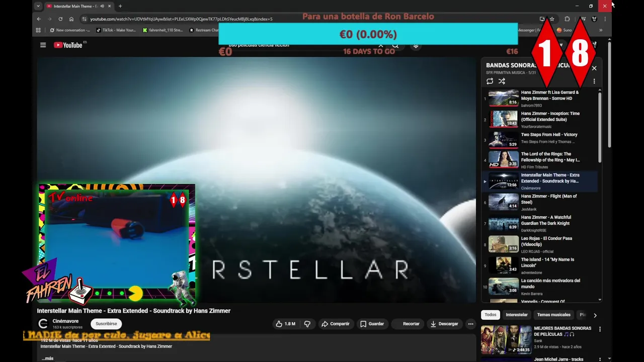644x362 pixels.
Task: Open the Chrome apps grid icon
Action: [x=38, y=30]
